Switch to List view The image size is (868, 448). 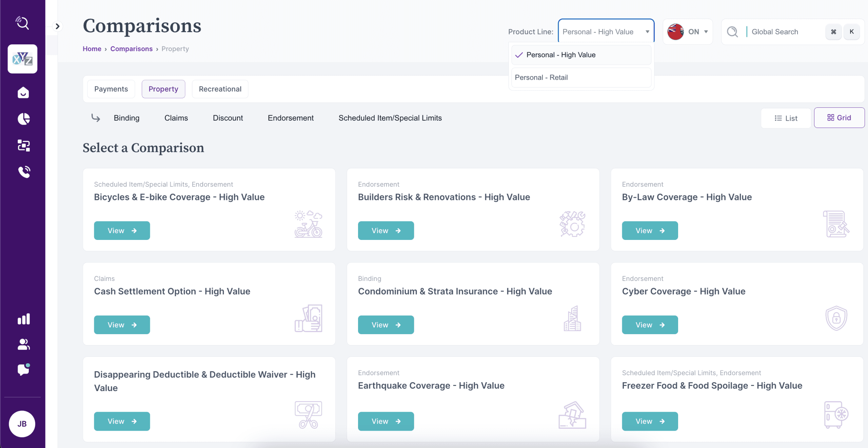coord(786,118)
